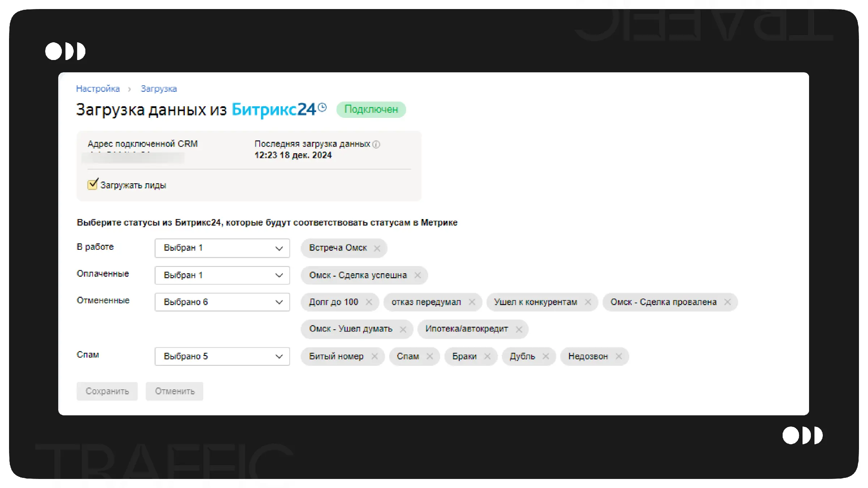Image resolution: width=868 pixels, height=488 pixels.
Task: Uncheck the 'Загружать лиды' checkbox
Action: coord(93,184)
